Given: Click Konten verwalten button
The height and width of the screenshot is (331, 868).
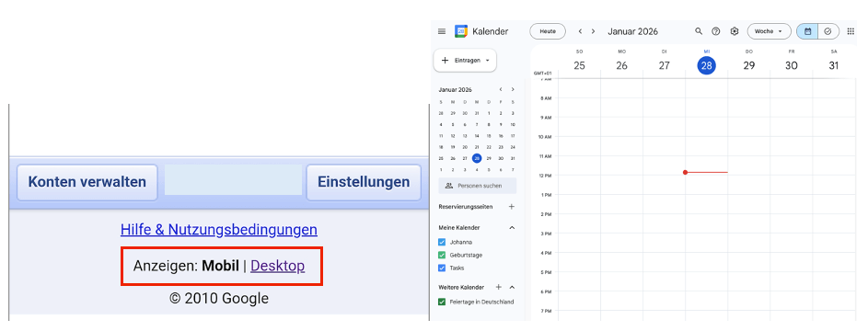Looking at the screenshot, I should [x=87, y=182].
